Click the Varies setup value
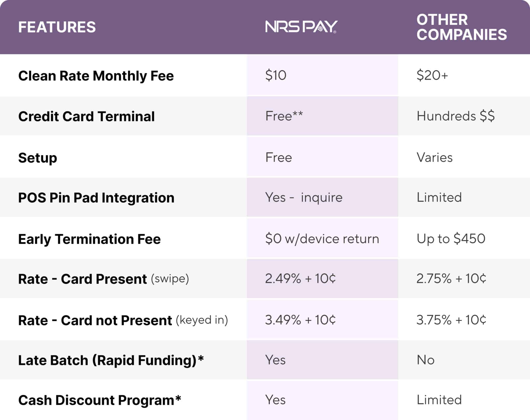Screen dimensions: 530x420 tap(435, 157)
